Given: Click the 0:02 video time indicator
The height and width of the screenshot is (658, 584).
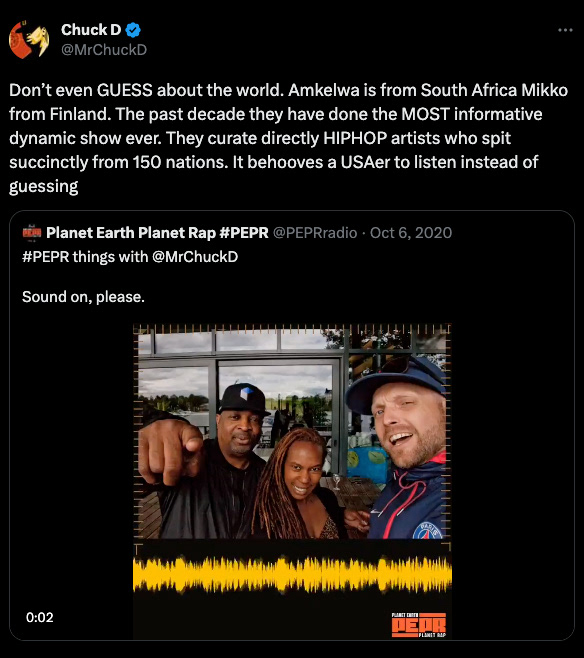Looking at the screenshot, I should [x=39, y=617].
